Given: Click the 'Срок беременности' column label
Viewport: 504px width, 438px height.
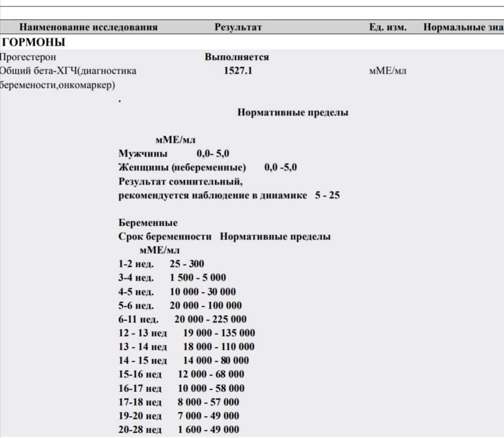Looking at the screenshot, I should (x=165, y=237).
